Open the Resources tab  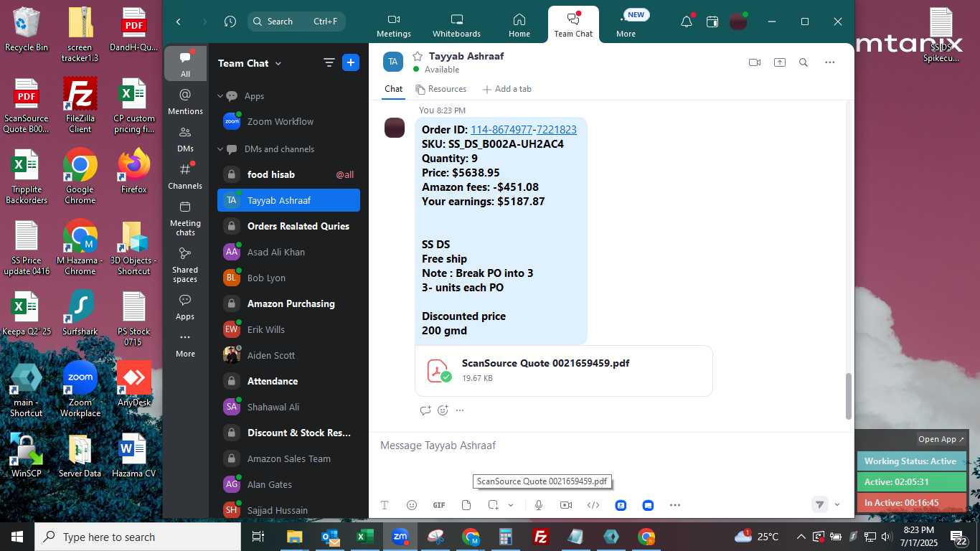(441, 89)
